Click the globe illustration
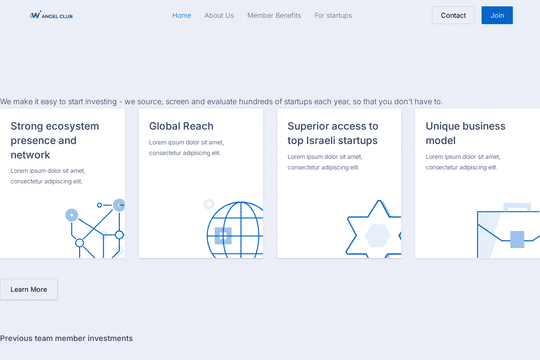The image size is (540, 360). (233, 228)
